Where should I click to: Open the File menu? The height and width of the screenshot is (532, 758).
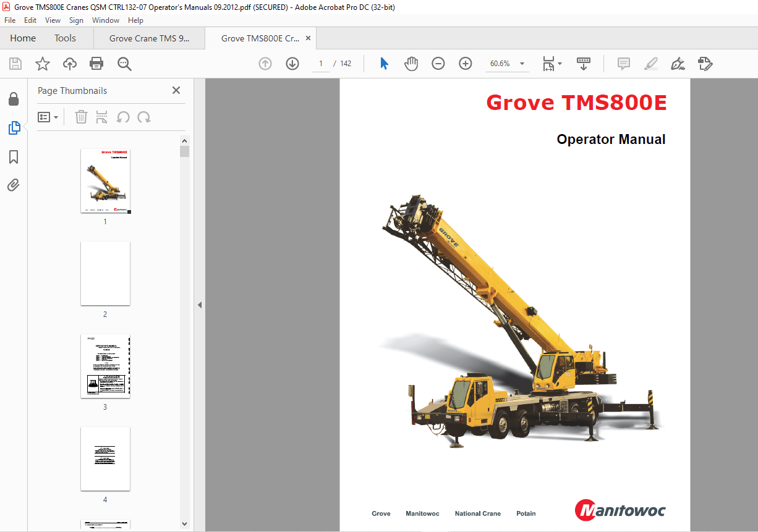tap(10, 20)
